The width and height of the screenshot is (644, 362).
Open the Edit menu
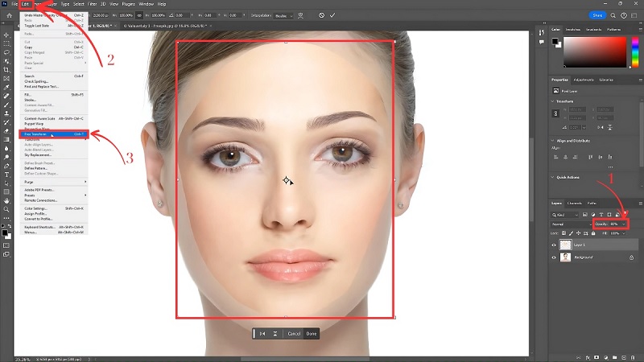point(26,4)
